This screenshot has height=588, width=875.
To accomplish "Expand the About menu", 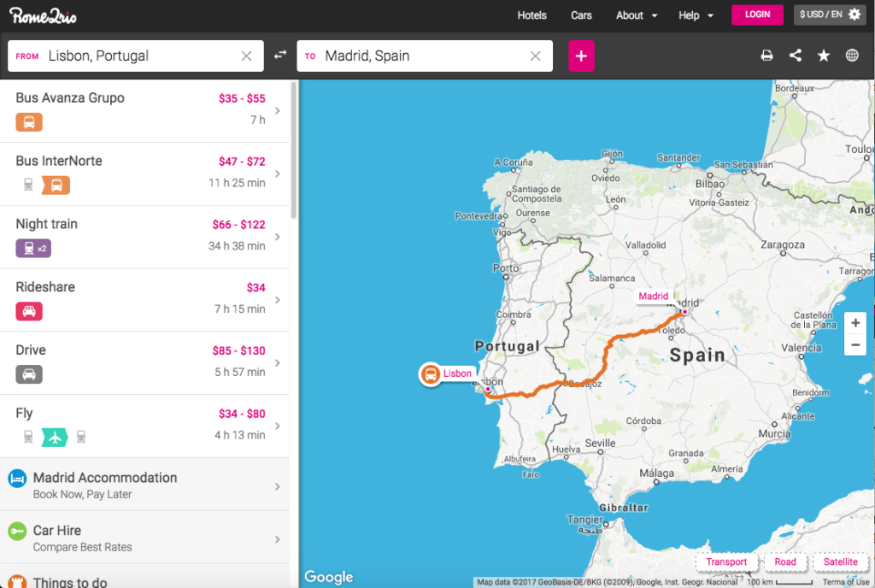I will pos(636,15).
